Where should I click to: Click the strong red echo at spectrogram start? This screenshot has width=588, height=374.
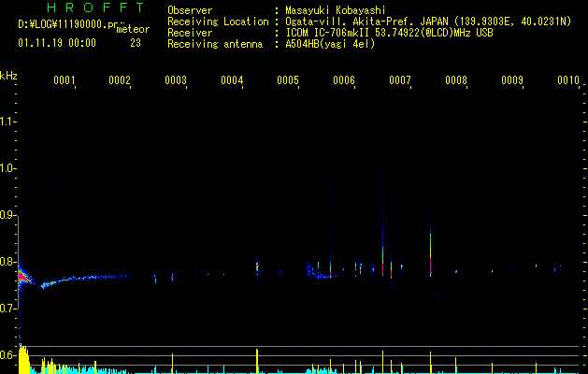coord(23,277)
